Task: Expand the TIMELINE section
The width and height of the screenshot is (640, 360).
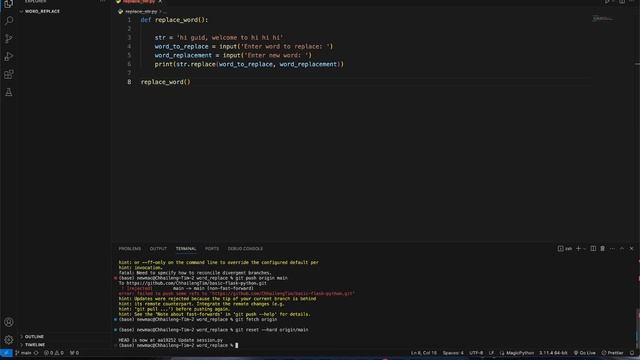Action: 35,345
